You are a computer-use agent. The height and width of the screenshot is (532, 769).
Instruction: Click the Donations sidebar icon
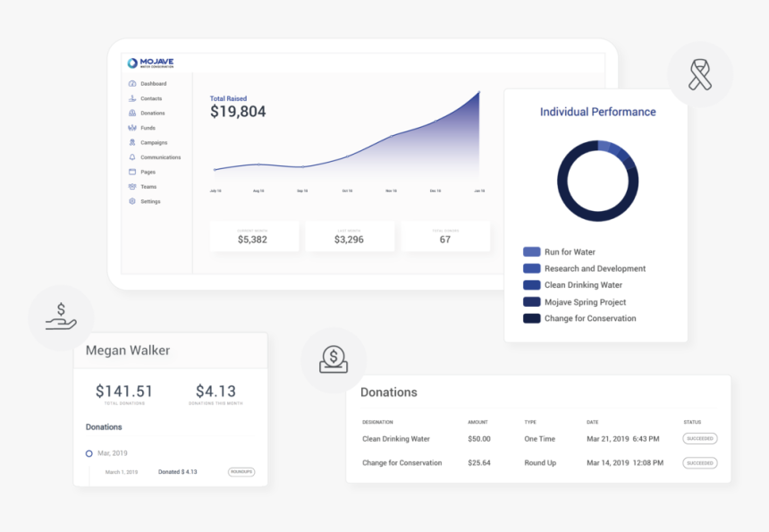(x=132, y=113)
